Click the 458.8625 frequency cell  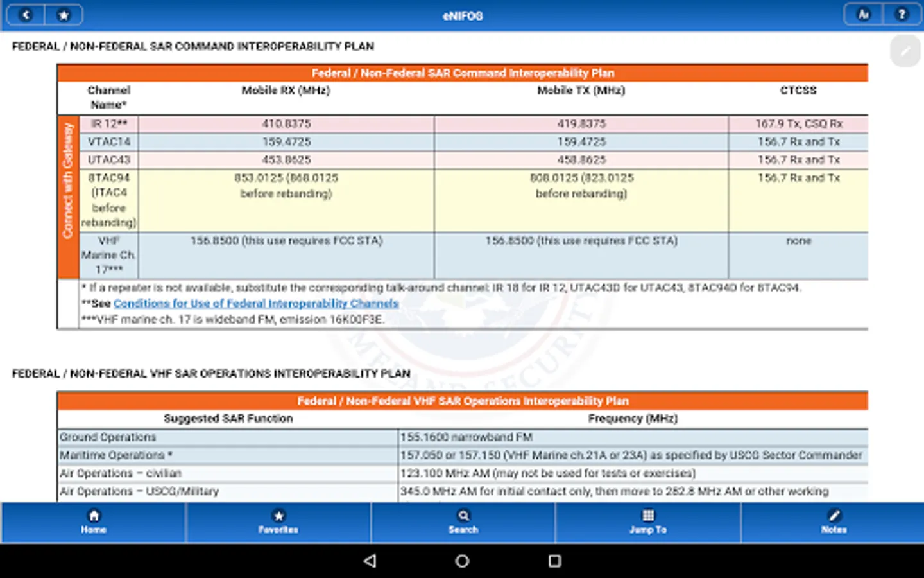(581, 160)
